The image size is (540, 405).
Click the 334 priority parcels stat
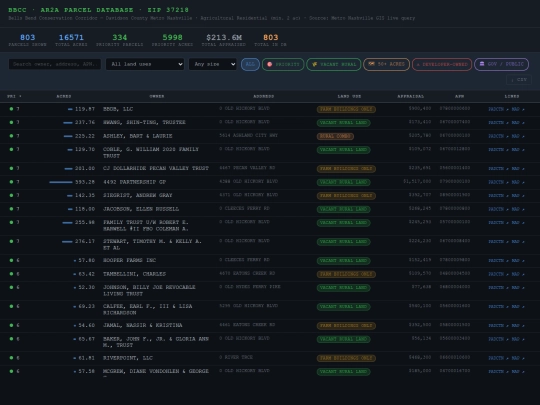(x=120, y=40)
